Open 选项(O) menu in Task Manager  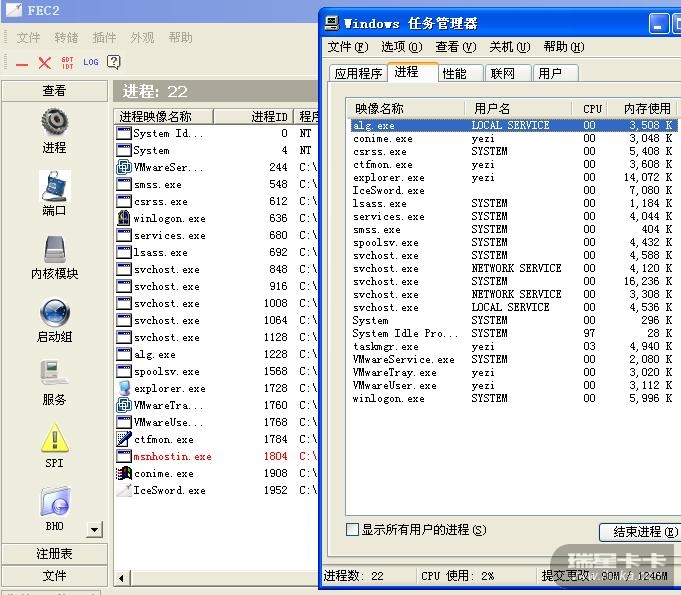pyautogui.click(x=402, y=46)
